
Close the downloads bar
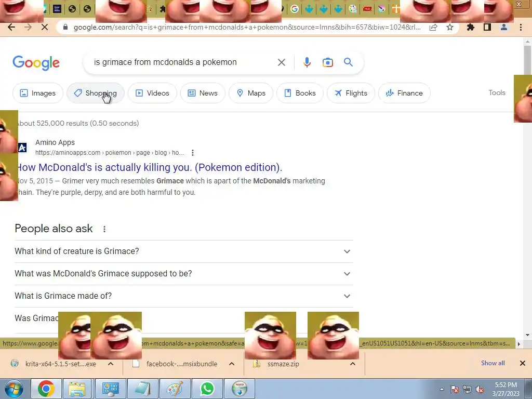(523, 363)
